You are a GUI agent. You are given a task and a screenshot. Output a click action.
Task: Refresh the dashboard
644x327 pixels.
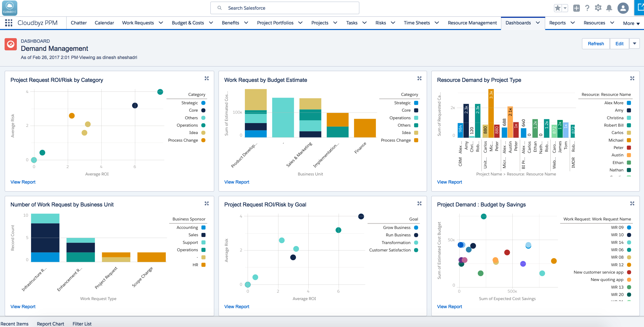coord(596,44)
